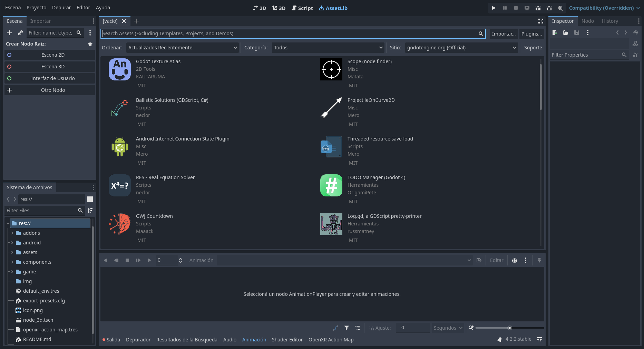Go to previous file system folder

pyautogui.click(x=8, y=199)
